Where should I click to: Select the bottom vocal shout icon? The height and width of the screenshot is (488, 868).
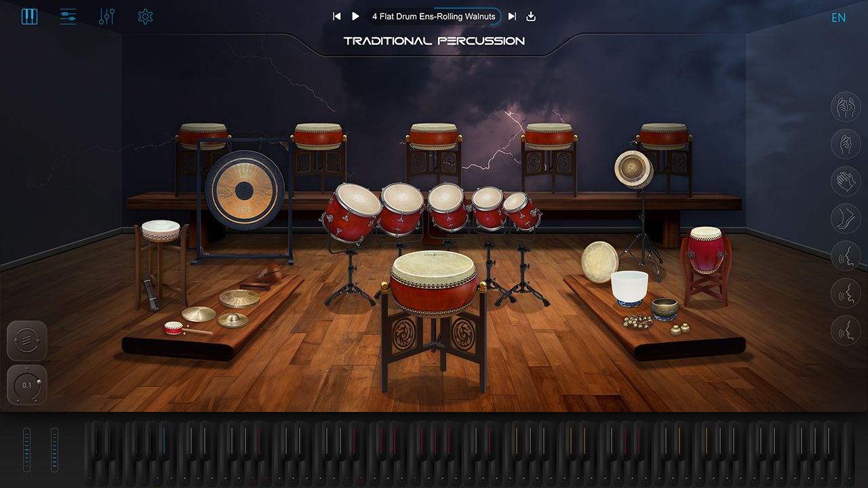(846, 330)
